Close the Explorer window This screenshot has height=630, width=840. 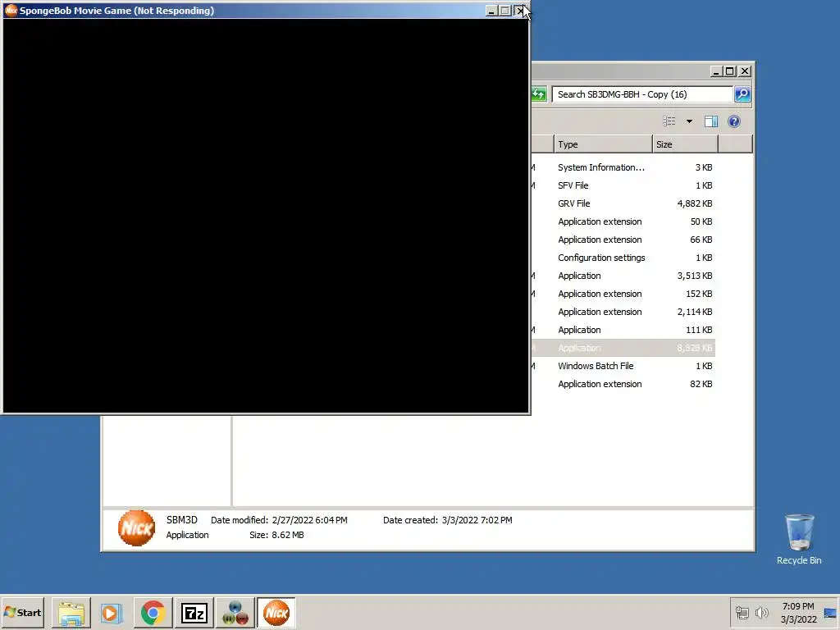pos(745,71)
